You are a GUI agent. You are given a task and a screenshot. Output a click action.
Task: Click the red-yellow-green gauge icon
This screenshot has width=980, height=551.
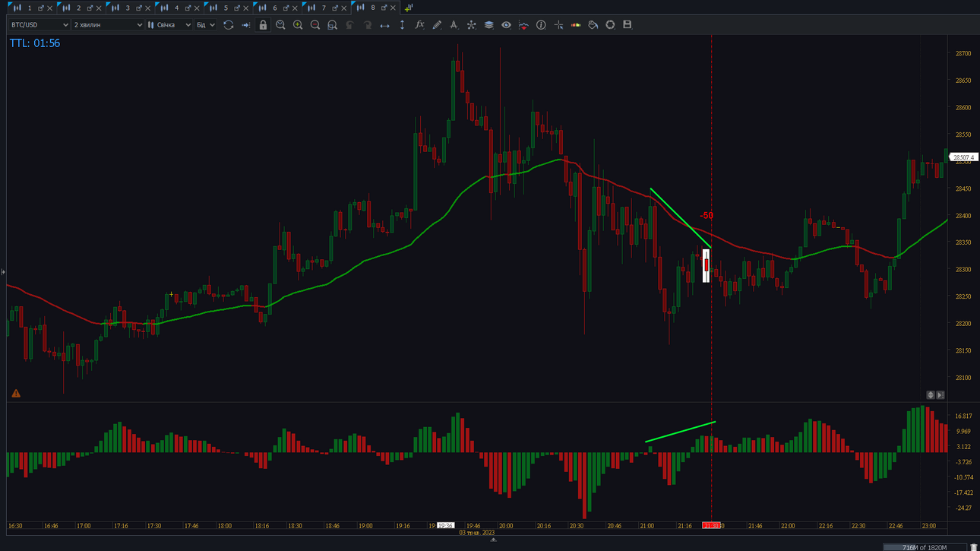click(x=576, y=25)
